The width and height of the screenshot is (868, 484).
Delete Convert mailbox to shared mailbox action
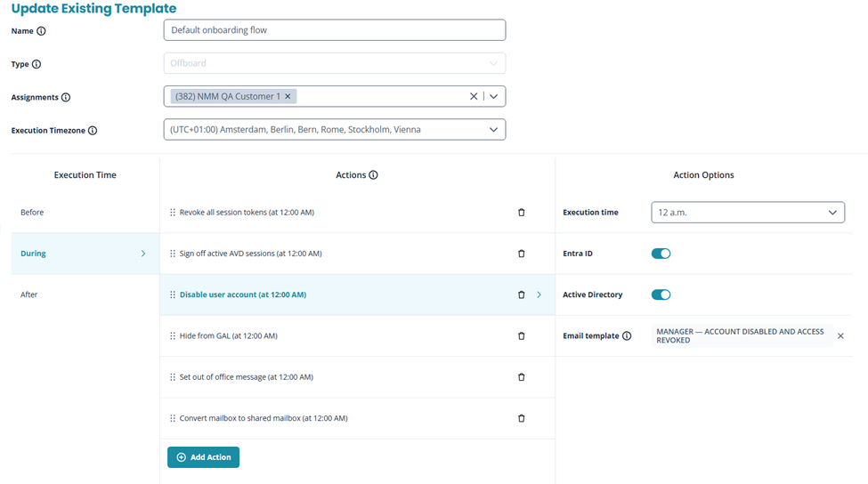click(522, 418)
